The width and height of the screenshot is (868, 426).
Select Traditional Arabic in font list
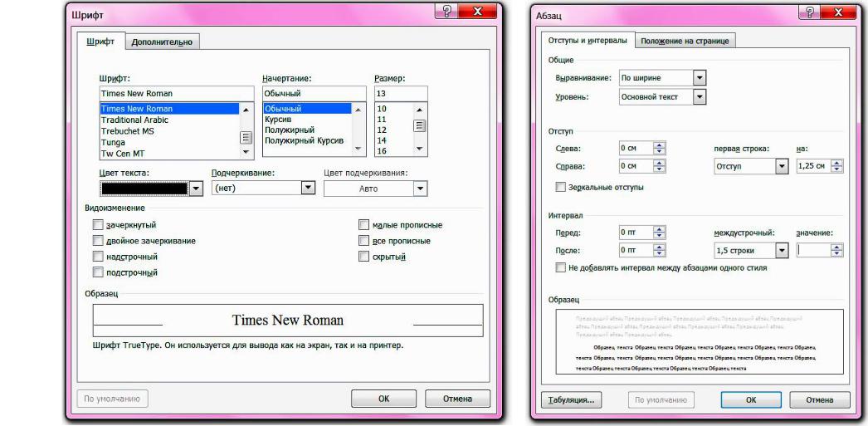[x=169, y=120]
